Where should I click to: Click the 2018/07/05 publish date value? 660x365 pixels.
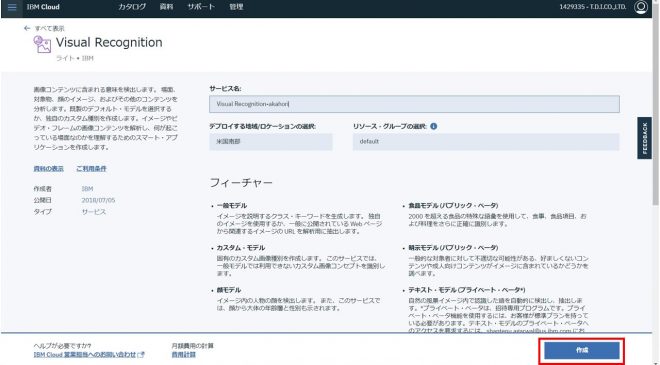(x=98, y=200)
